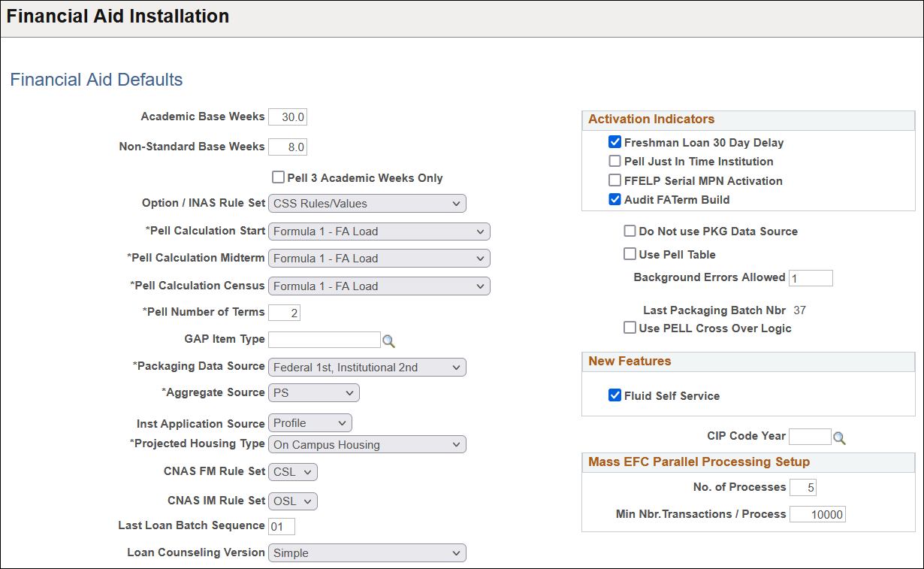The width and height of the screenshot is (924, 569).
Task: Enable the Use Pell Table option
Action: (630, 255)
